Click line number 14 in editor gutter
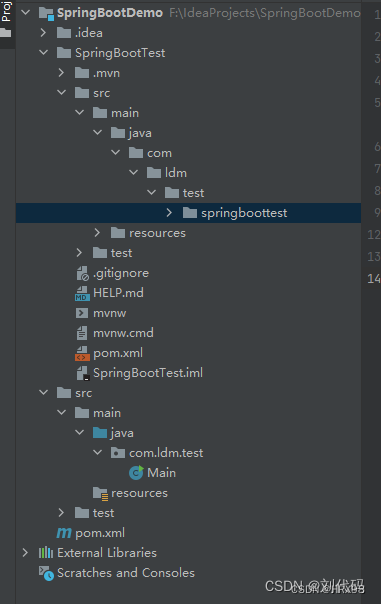The width and height of the screenshot is (381, 604). pos(374,278)
